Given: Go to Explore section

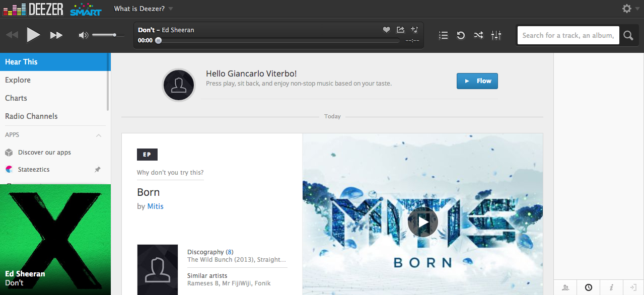Looking at the screenshot, I should pos(18,80).
